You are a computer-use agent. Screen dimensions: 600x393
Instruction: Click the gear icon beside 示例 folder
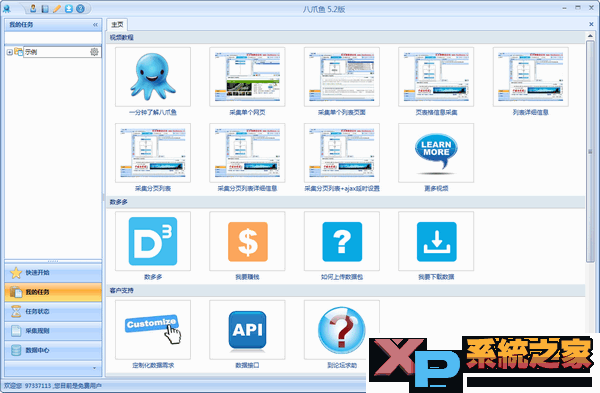(x=94, y=52)
